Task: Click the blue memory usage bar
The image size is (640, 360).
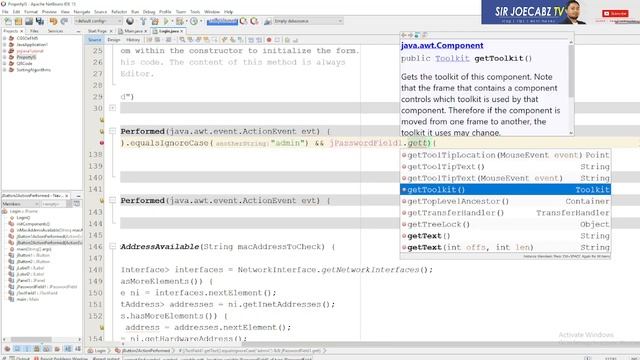Action: coord(222,21)
